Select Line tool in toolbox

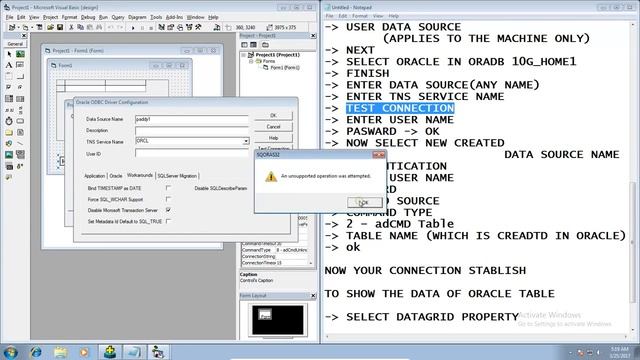(x=20, y=144)
